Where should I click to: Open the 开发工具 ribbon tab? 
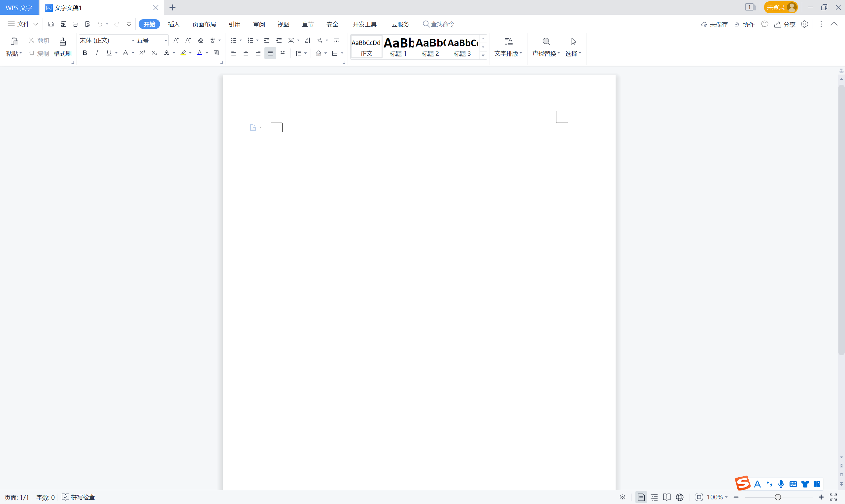364,24
